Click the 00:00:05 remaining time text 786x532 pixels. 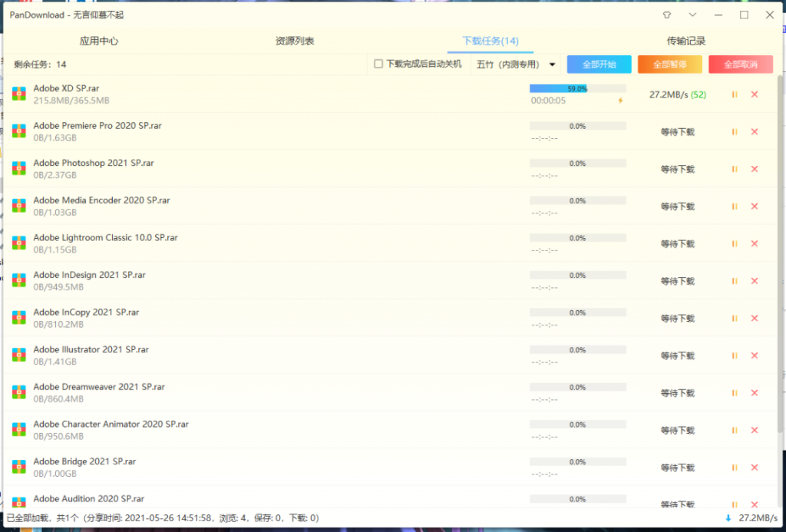tap(548, 101)
